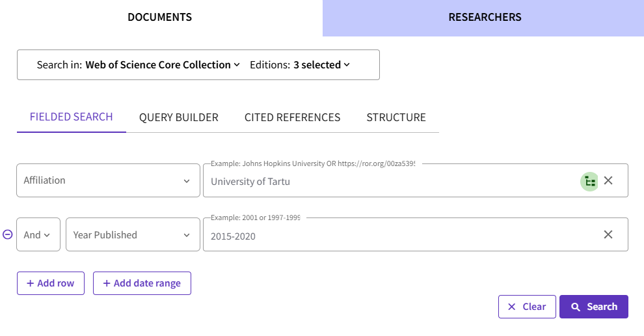Expand Editions 3 selected dropdown
Image resolution: width=644 pixels, height=336 pixels.
[x=321, y=65]
